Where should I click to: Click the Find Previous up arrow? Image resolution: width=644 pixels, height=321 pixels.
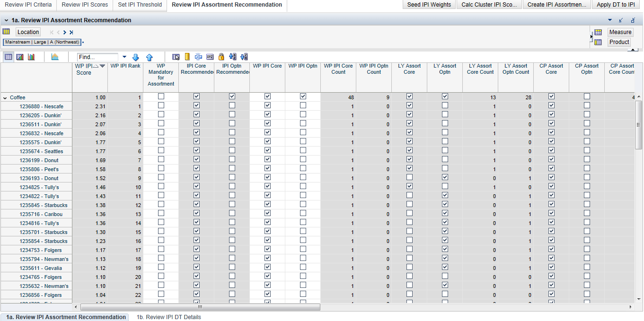coord(150,57)
